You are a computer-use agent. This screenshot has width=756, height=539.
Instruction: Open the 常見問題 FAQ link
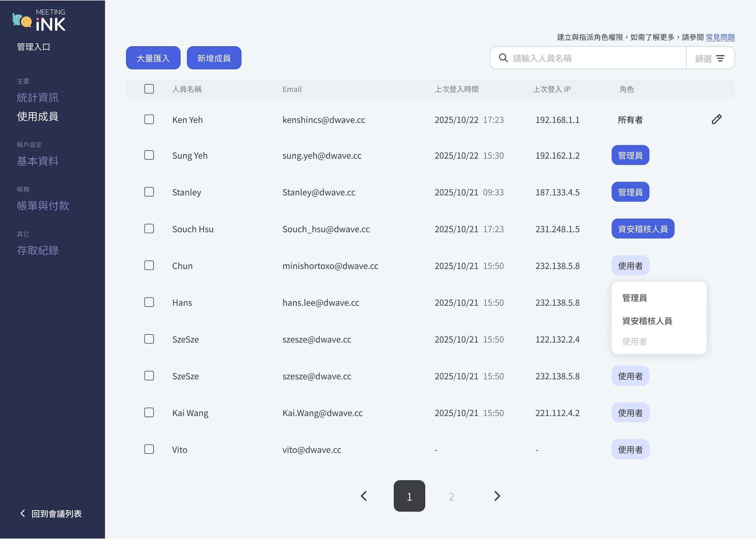coord(720,37)
